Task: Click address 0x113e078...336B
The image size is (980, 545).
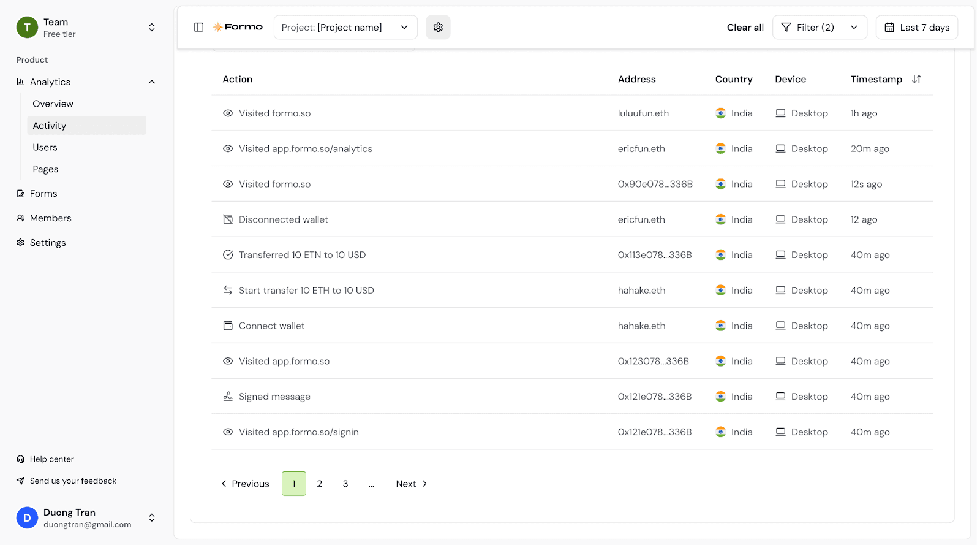Action: pos(655,254)
